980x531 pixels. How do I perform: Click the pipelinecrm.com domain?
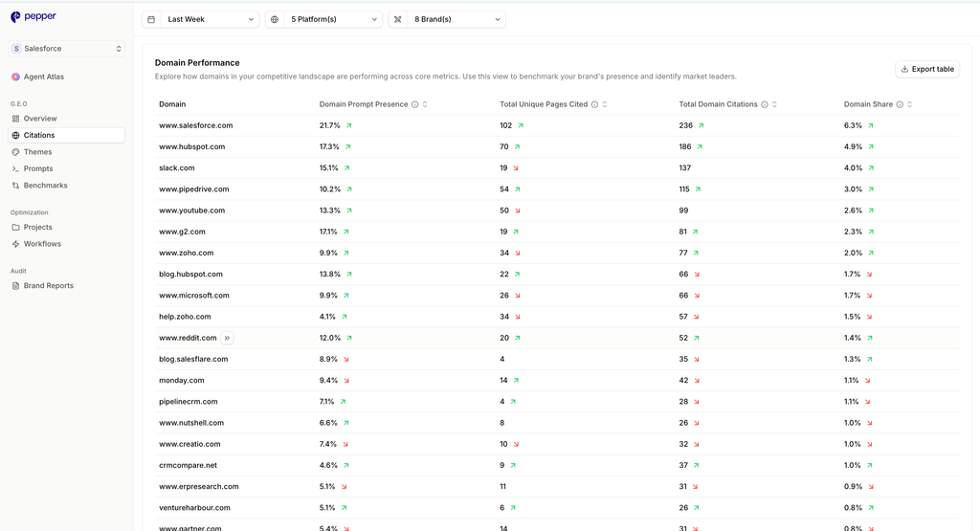tap(189, 402)
